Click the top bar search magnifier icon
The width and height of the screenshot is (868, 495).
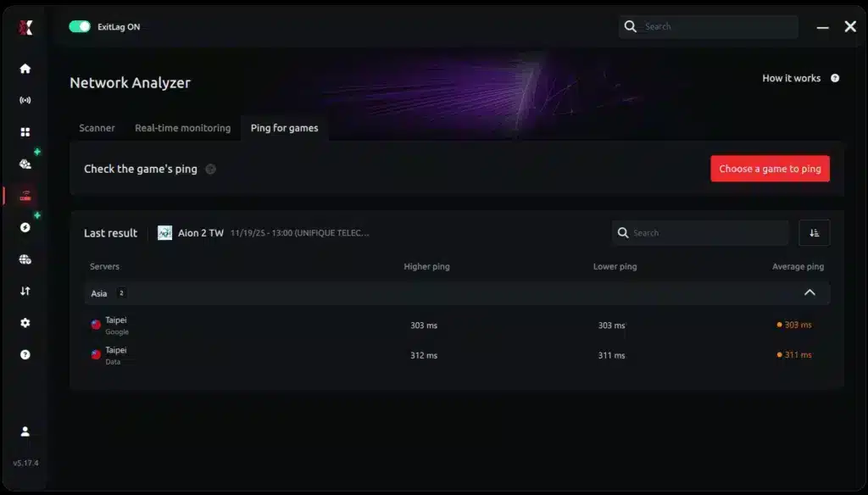pyautogui.click(x=630, y=26)
